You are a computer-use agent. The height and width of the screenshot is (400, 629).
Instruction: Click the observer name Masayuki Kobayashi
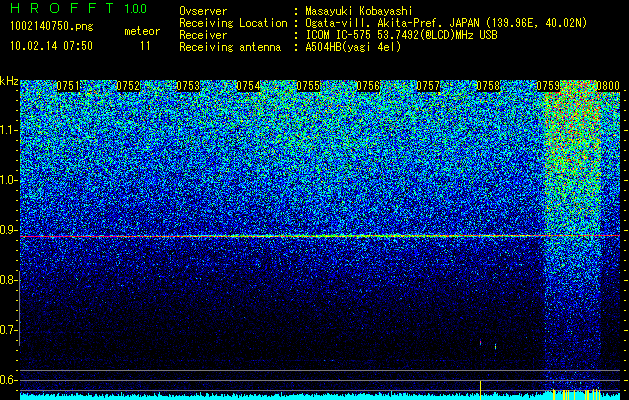pos(359,11)
